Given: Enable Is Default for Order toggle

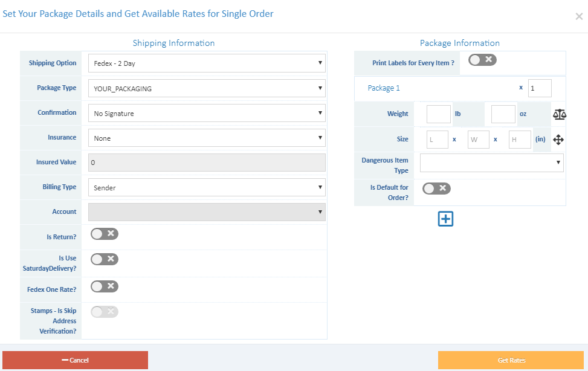Looking at the screenshot, I should point(436,188).
